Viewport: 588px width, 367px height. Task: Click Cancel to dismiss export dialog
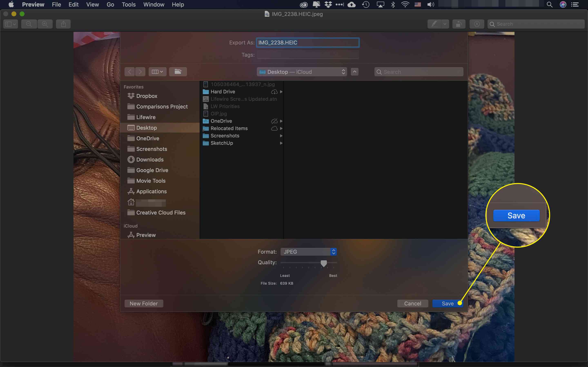(413, 303)
